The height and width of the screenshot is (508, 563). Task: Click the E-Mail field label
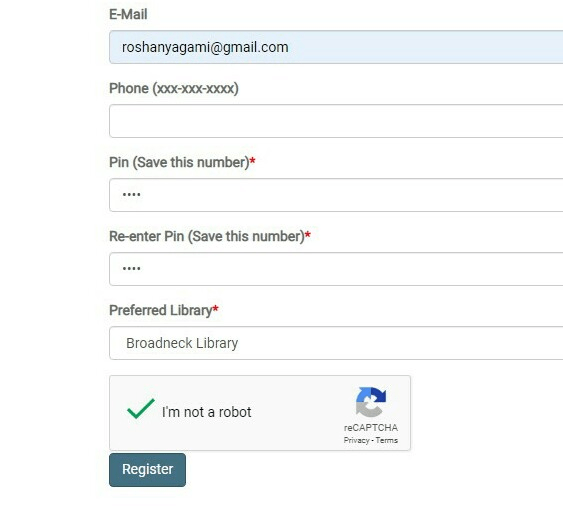coord(128,14)
